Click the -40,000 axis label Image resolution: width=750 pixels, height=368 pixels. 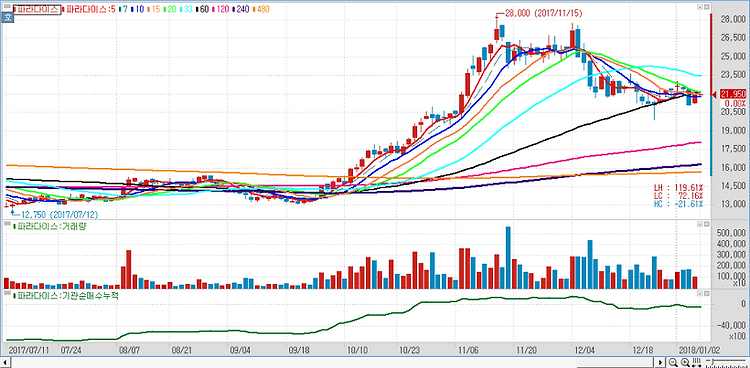click(x=730, y=326)
